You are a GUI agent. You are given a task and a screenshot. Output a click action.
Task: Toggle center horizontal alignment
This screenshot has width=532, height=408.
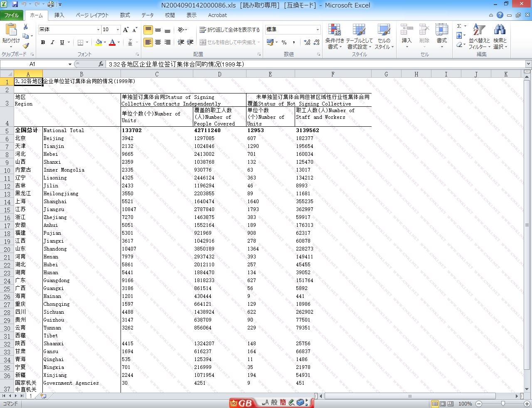pos(158,42)
